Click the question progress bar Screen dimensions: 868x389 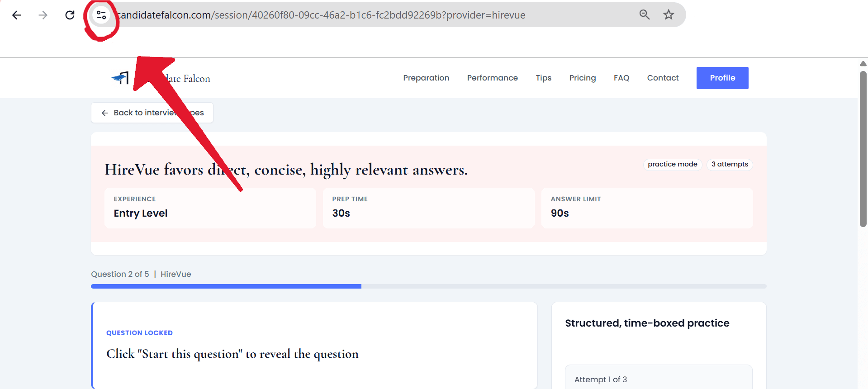click(428, 286)
